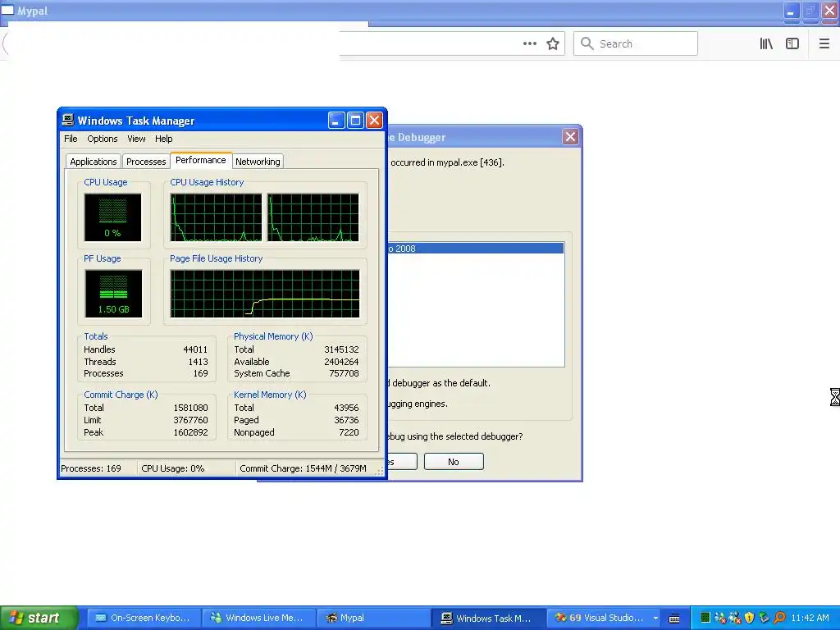840x630 pixels.
Task: Click the Page File Usage History graph
Action: tap(265, 294)
